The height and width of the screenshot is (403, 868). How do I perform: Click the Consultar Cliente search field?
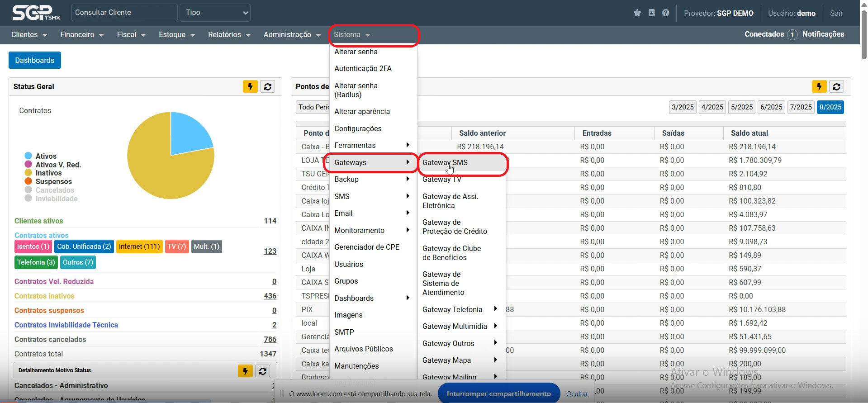[124, 13]
